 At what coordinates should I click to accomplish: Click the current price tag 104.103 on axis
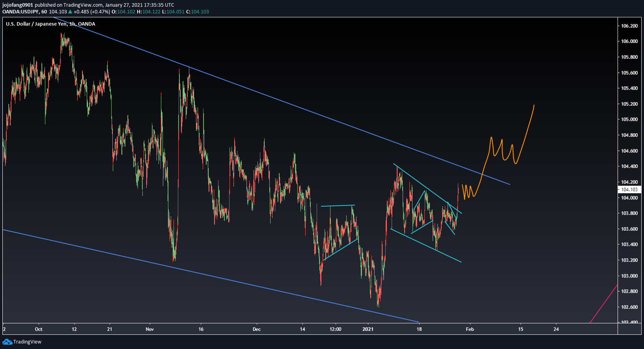click(x=629, y=190)
